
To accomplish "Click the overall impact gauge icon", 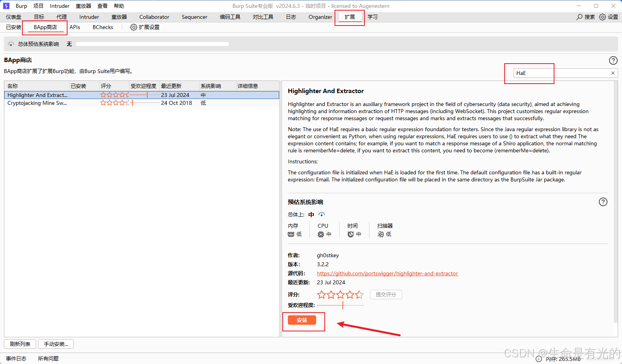I will [x=322, y=214].
